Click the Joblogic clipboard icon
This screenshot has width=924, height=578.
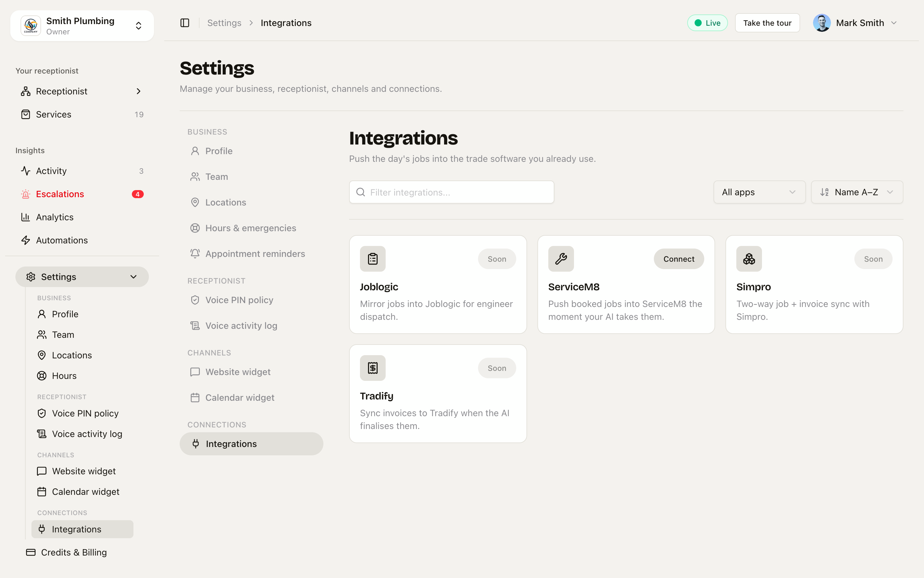[x=373, y=259]
